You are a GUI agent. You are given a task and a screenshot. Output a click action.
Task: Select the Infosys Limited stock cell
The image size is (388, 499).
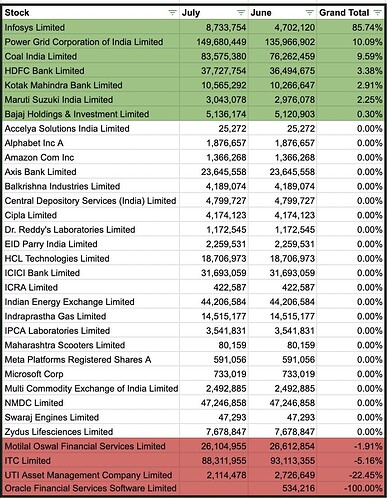pyautogui.click(x=91, y=27)
